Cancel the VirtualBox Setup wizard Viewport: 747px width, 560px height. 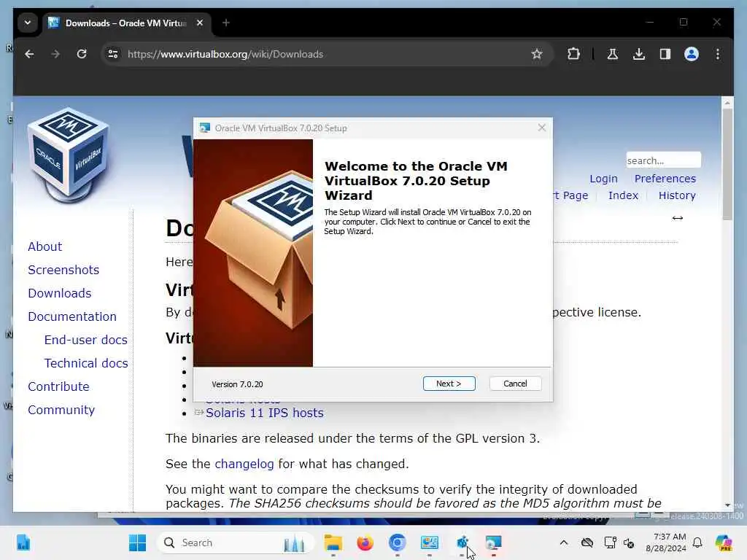[515, 384]
